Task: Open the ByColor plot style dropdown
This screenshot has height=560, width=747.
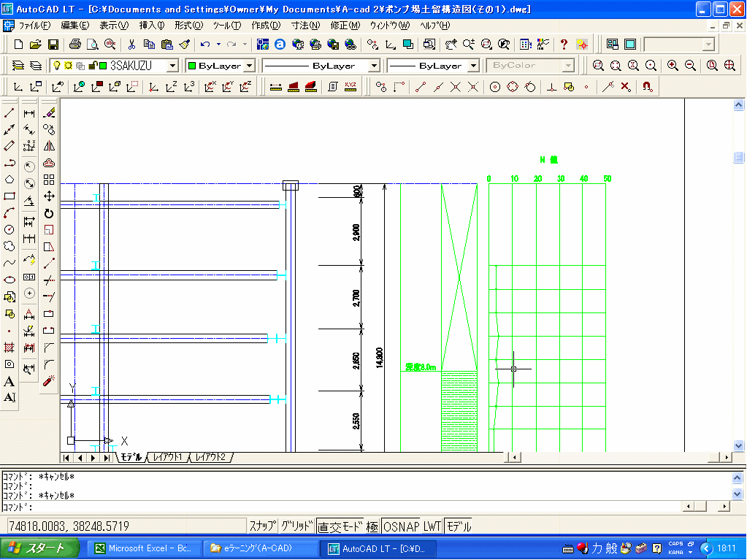Action: point(568,66)
